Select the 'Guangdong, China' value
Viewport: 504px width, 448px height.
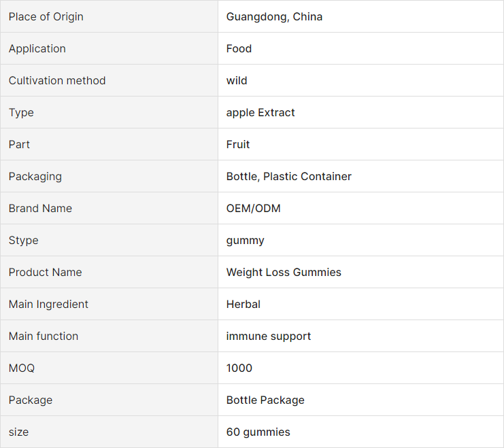[274, 17]
